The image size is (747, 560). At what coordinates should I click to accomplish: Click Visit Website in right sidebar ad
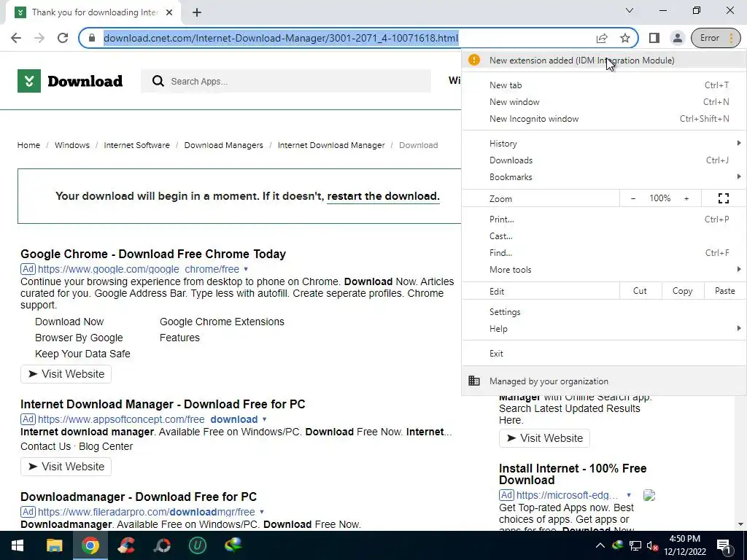point(544,438)
